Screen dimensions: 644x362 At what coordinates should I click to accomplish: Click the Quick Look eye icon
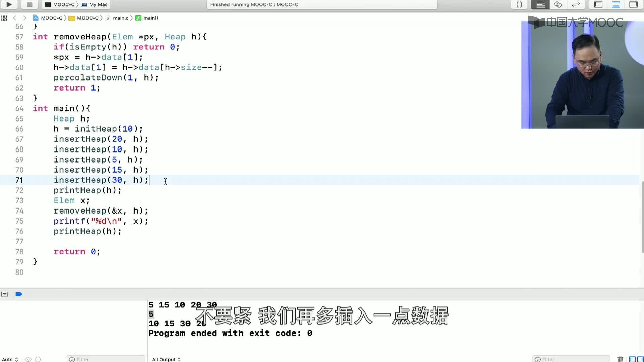pyautogui.click(x=28, y=359)
